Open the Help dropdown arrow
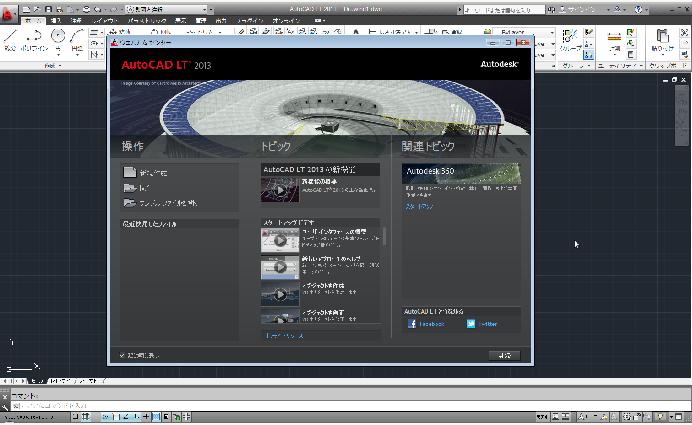Screen dimensions: 692x425 (647, 9)
